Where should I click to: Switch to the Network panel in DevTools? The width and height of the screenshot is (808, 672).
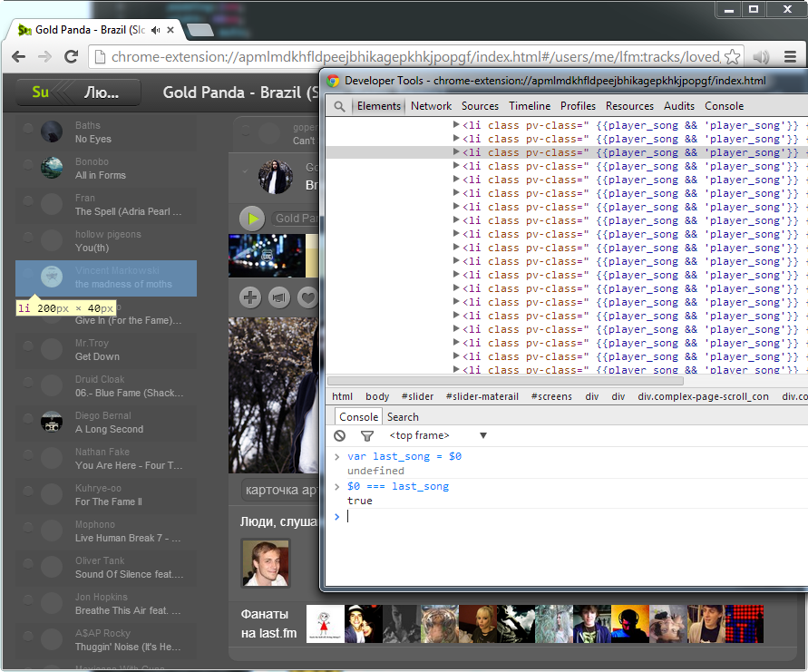(x=432, y=106)
